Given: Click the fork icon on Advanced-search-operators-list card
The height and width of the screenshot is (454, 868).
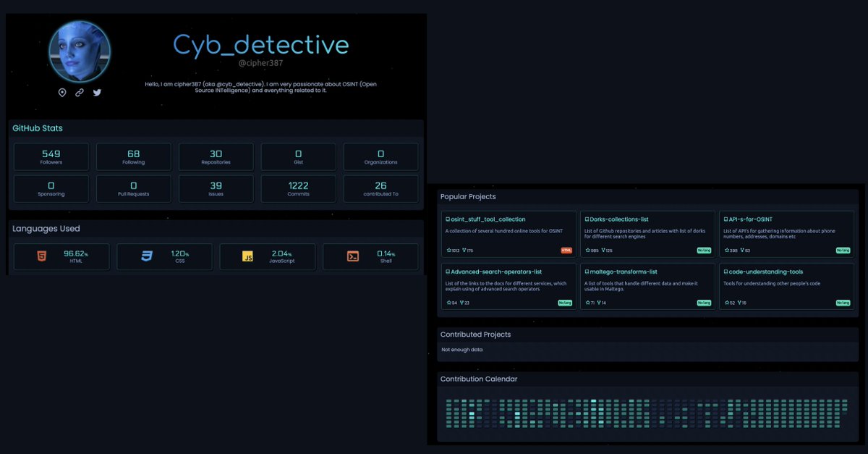Looking at the screenshot, I should (461, 303).
